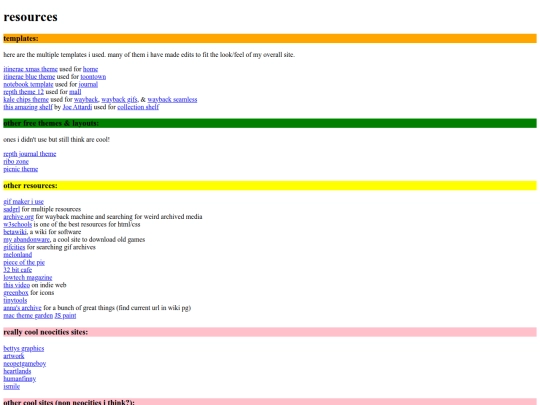Click the this amazing shelf link
This screenshot has height=405, width=540.
tap(28, 107)
